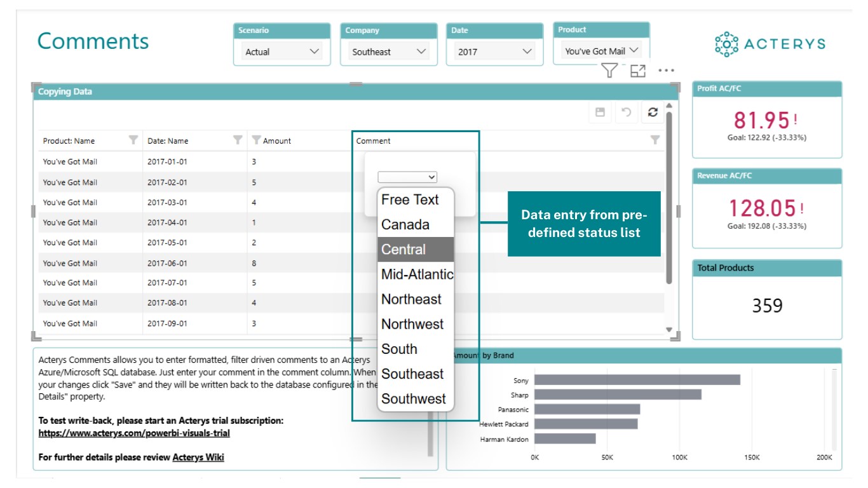This screenshot has width=868, height=488.
Task: Click the Product: Name column header text
Action: 69,141
